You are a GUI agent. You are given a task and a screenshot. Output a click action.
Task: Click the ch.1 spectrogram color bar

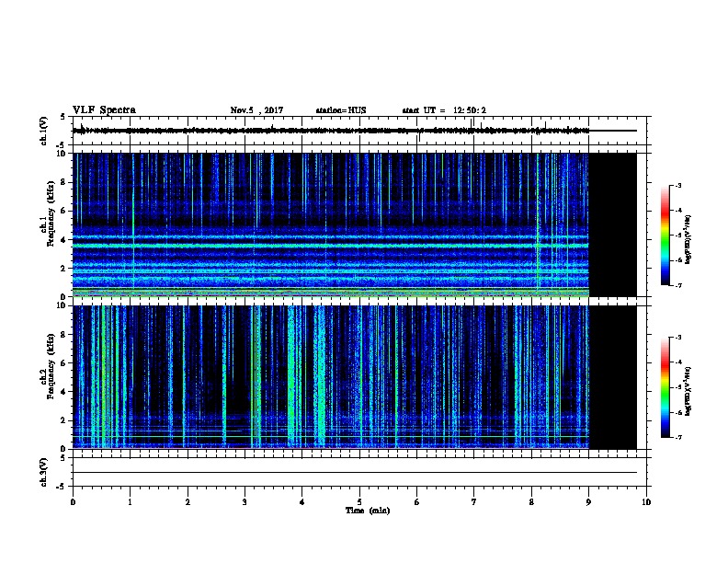(x=665, y=236)
